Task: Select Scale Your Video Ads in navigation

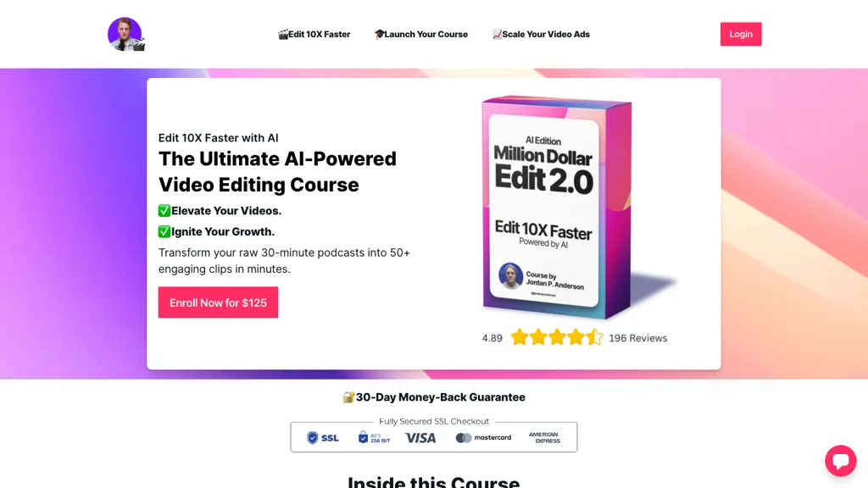Action: click(541, 34)
